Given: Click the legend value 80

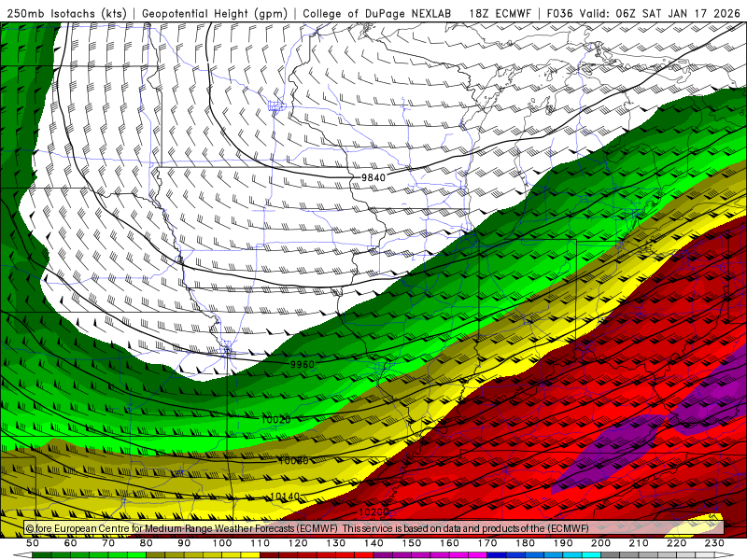Looking at the screenshot, I should click(147, 543).
